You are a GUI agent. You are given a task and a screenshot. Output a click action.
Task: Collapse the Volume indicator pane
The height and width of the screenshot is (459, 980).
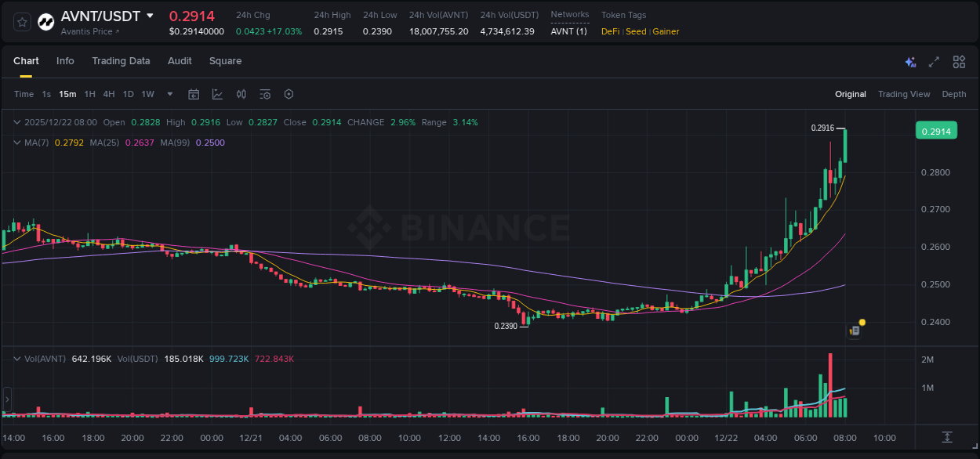coord(16,358)
